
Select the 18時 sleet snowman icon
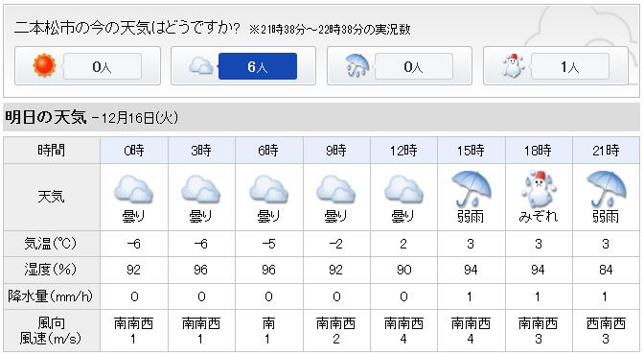click(539, 189)
